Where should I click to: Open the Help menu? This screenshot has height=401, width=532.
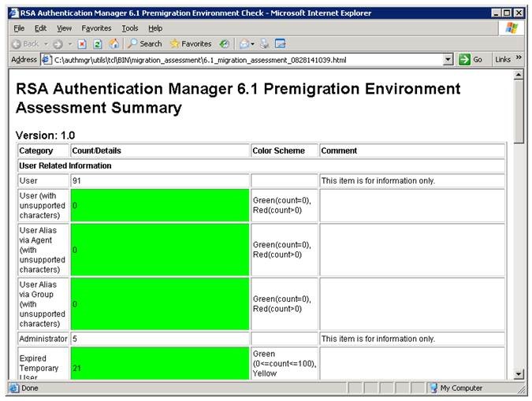tap(155, 28)
